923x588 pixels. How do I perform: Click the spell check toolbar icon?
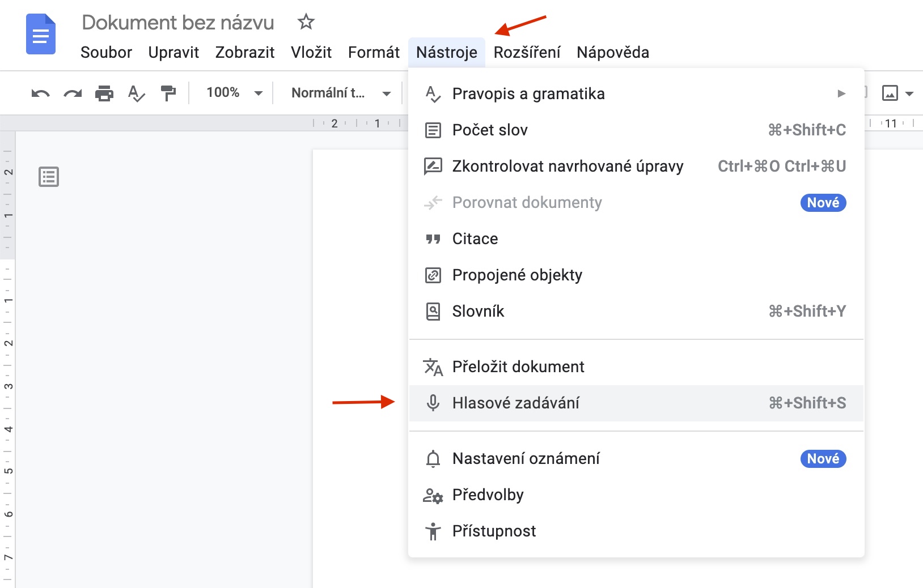(136, 93)
